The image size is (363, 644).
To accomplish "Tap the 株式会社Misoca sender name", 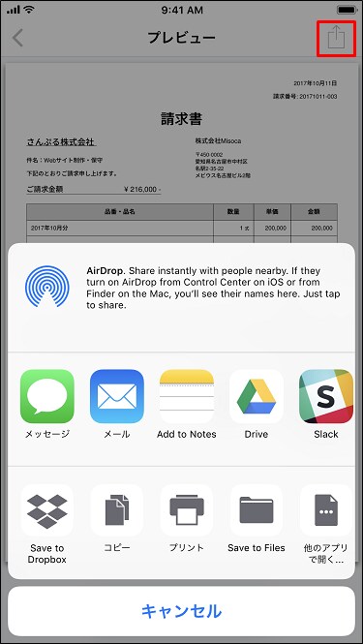I will click(219, 140).
